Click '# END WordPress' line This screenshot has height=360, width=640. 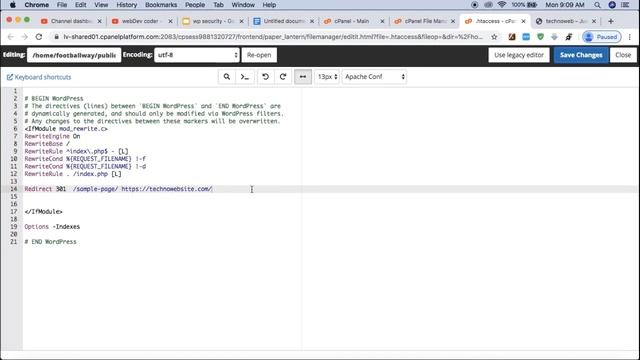tap(50, 242)
